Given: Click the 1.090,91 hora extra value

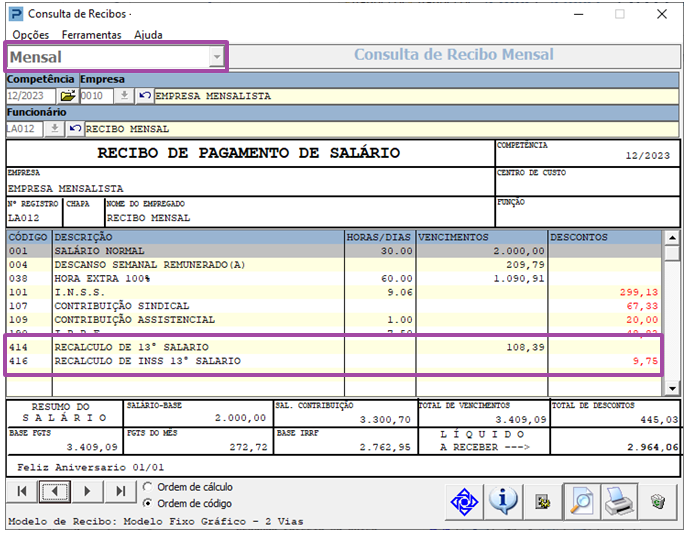Looking at the screenshot, I should click(x=519, y=278).
